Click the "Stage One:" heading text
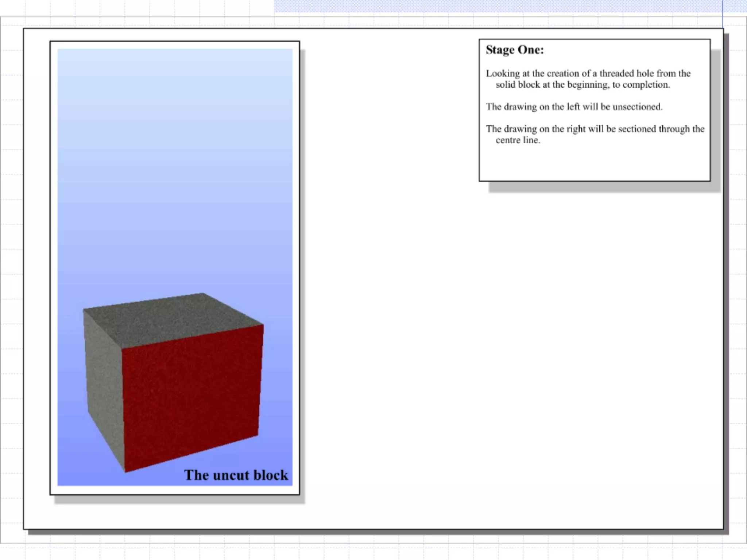 tap(514, 50)
